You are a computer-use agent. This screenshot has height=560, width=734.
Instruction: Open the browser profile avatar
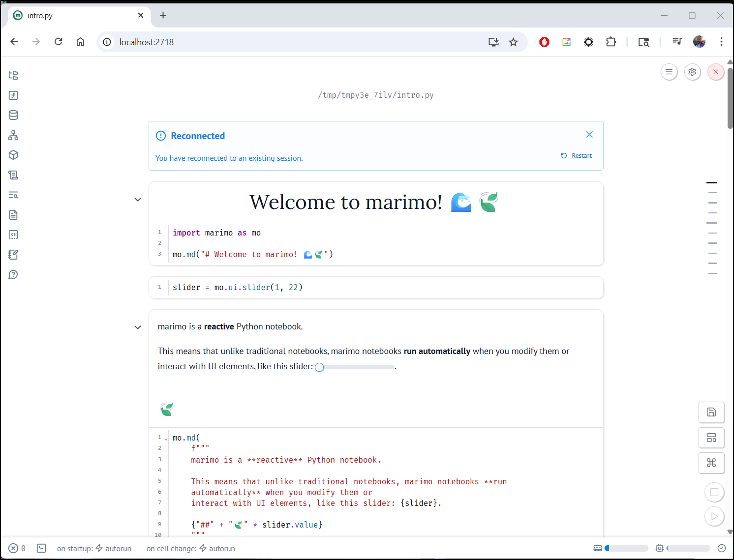pos(699,42)
